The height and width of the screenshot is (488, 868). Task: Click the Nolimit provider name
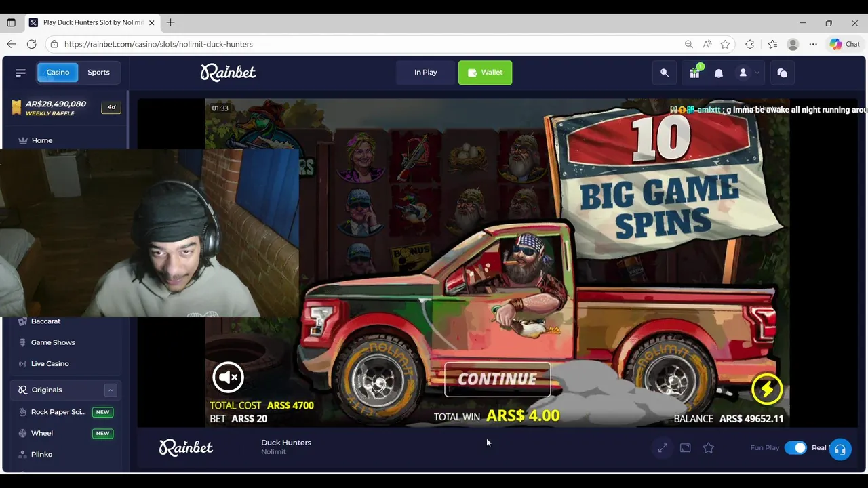(x=273, y=452)
